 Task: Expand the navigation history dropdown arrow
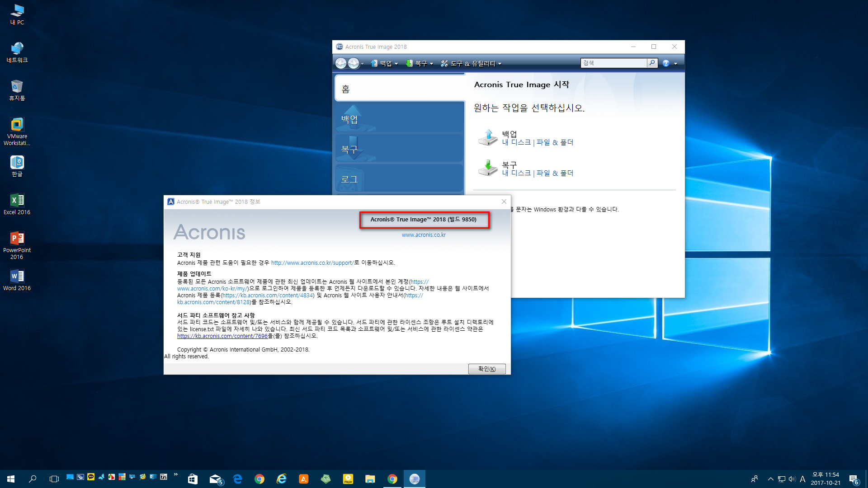point(363,64)
